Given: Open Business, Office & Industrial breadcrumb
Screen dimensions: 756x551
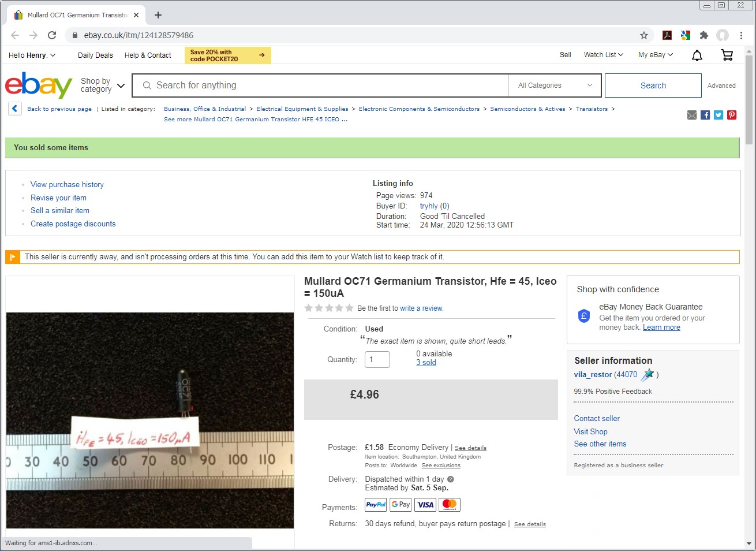Looking at the screenshot, I should [x=205, y=109].
